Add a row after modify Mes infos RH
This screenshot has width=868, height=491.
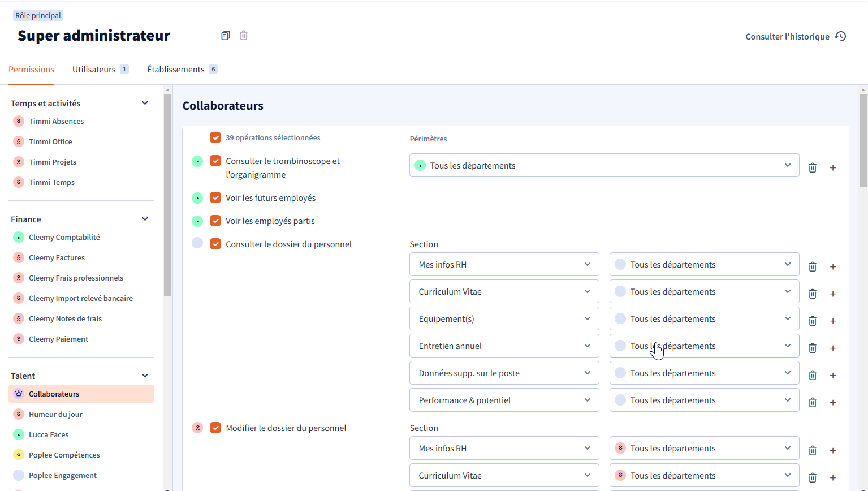[833, 450]
